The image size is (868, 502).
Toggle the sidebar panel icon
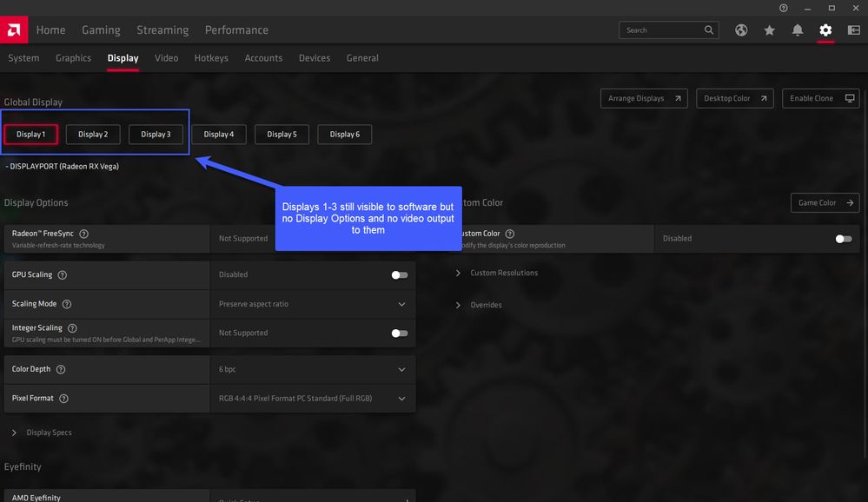[x=853, y=30]
